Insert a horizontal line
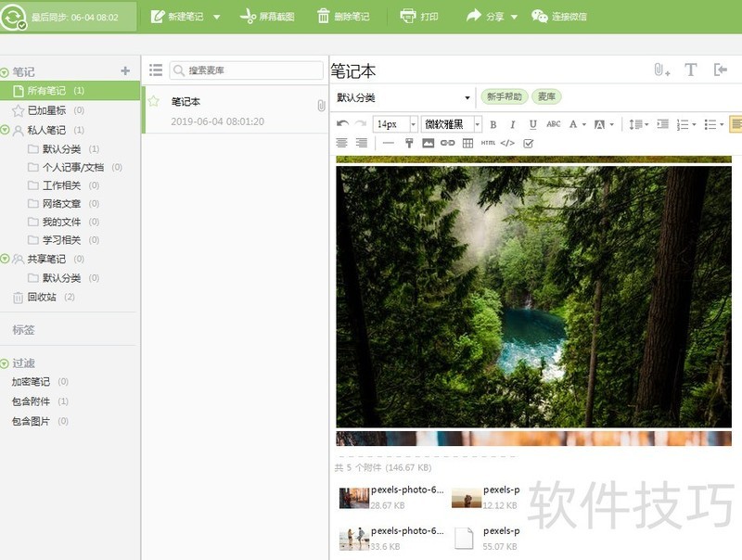The image size is (742, 560). click(388, 143)
